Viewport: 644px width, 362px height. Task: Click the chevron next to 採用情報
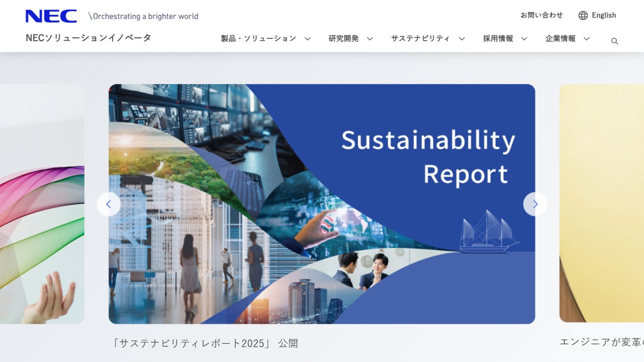click(x=524, y=39)
